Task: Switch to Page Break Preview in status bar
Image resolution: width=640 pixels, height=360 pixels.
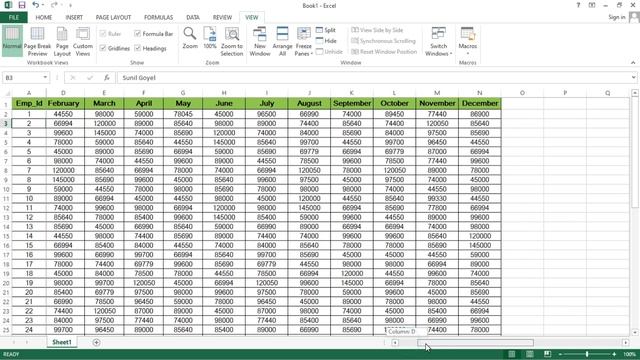Action: pos(547,354)
